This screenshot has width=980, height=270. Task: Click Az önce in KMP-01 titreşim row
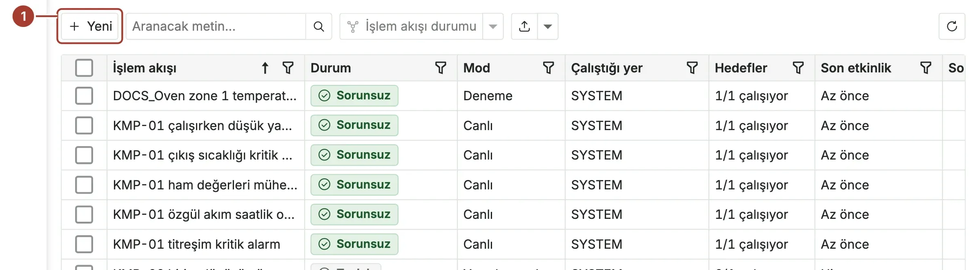(845, 244)
